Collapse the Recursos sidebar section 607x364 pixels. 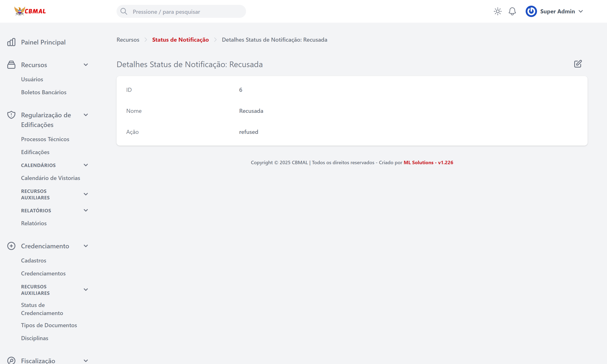pyautogui.click(x=86, y=64)
